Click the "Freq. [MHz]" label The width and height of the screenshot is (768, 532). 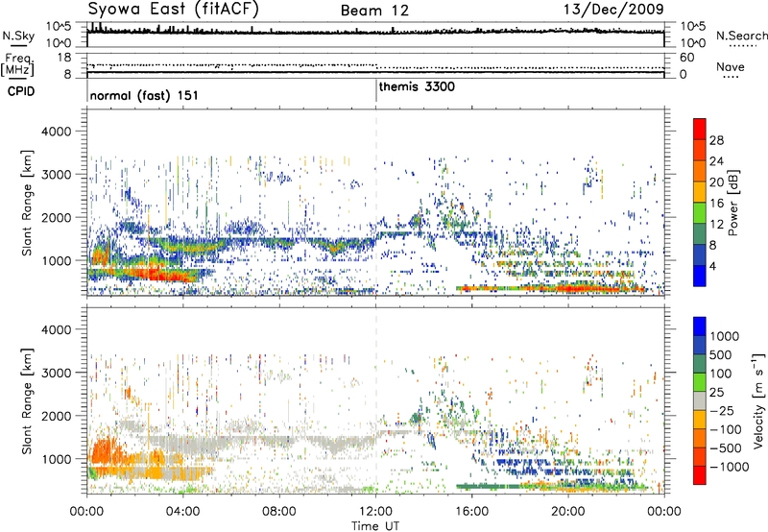pos(17,65)
